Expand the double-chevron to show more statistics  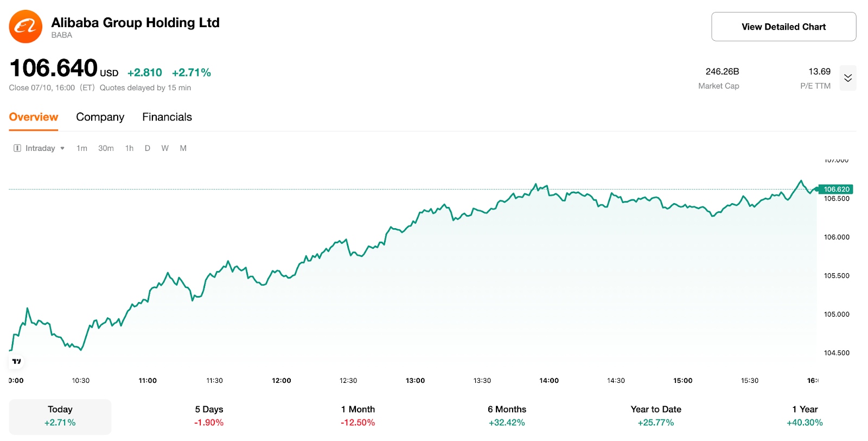coord(848,78)
